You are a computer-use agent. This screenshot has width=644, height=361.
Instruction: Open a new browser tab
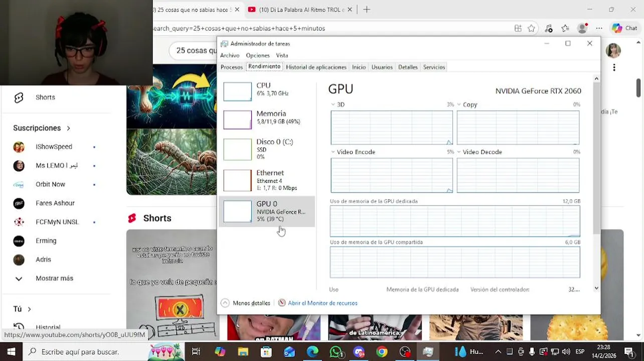[x=367, y=10]
